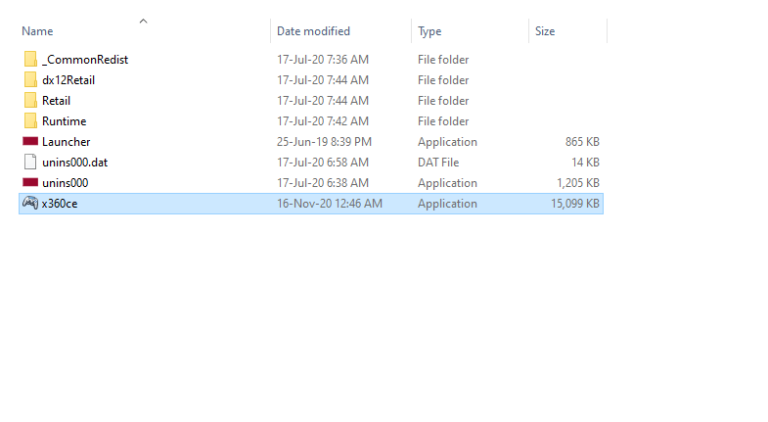
Task: Sort by the Size column header
Action: (545, 31)
